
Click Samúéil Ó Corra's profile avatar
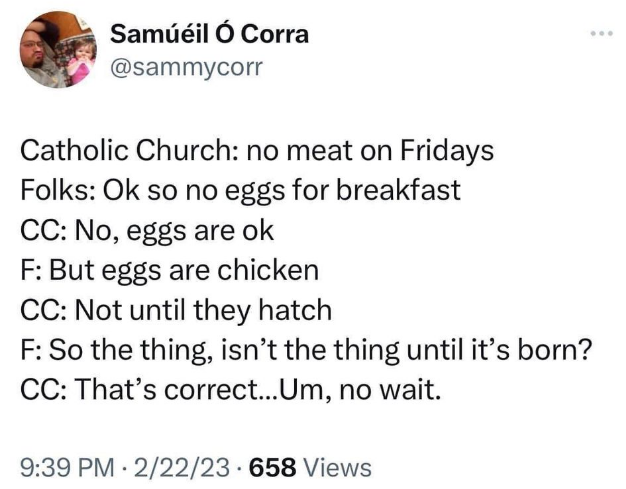click(57, 49)
